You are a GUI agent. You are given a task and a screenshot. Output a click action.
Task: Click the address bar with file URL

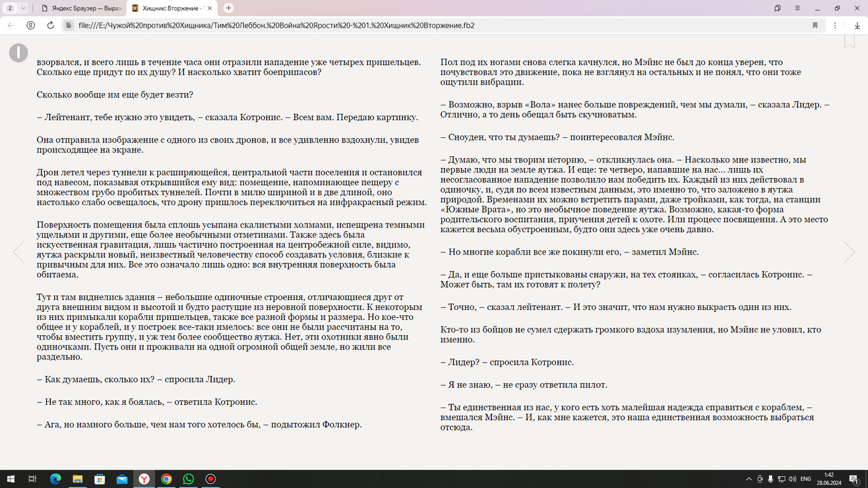pyautogui.click(x=435, y=25)
